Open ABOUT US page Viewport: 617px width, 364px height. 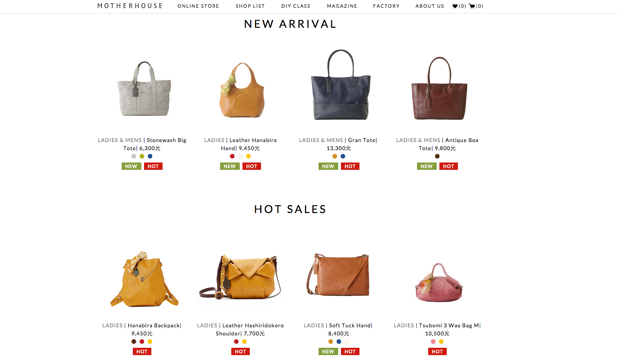tap(430, 6)
